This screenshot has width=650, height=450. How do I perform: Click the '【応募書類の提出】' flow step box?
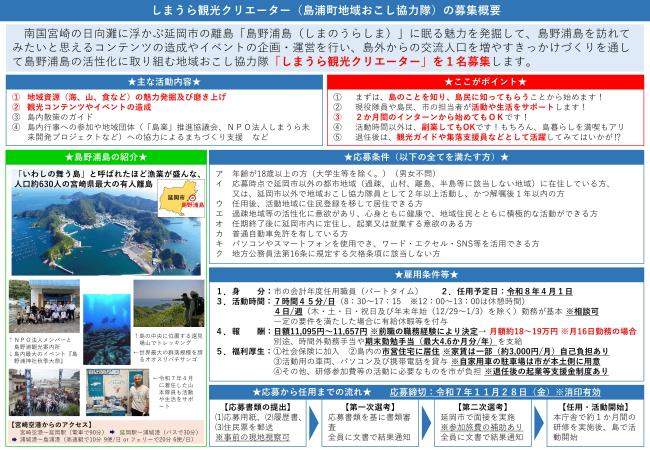tap(260, 423)
